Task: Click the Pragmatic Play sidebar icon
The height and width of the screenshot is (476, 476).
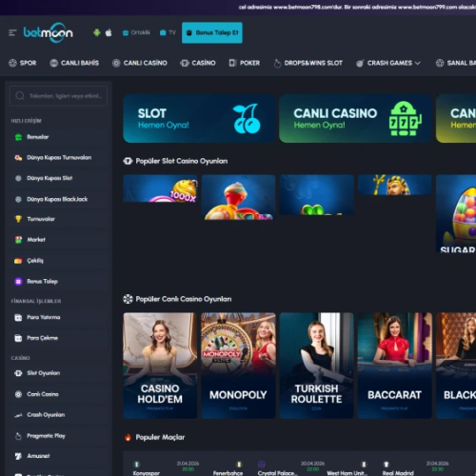Action: point(18,436)
